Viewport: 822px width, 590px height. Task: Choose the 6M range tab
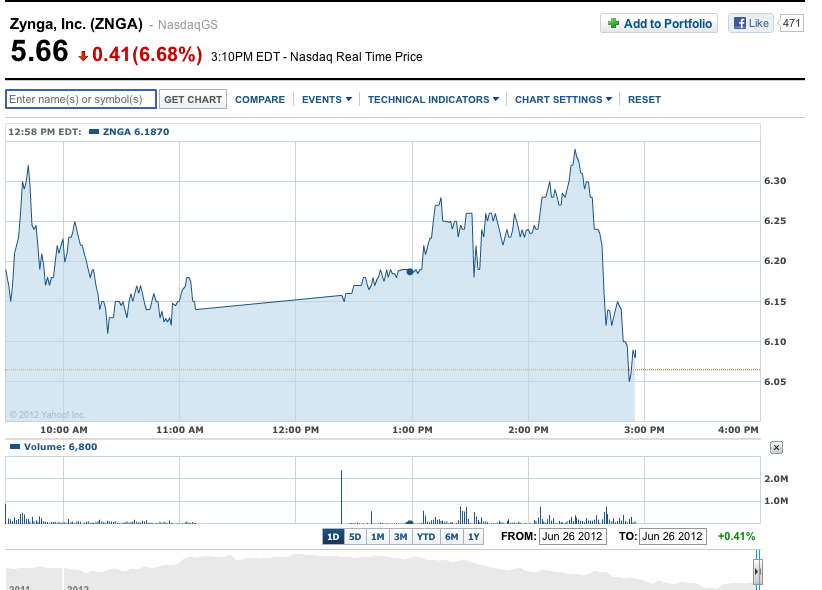(x=451, y=537)
